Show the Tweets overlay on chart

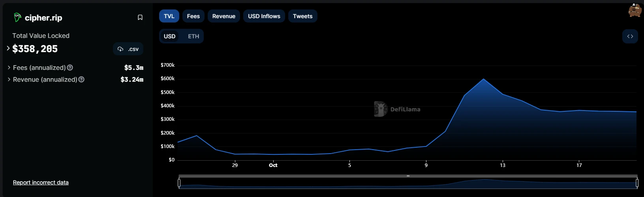tap(302, 16)
